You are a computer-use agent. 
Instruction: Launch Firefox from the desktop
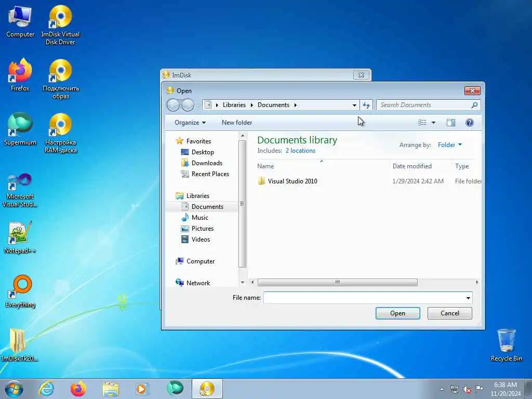[20, 75]
